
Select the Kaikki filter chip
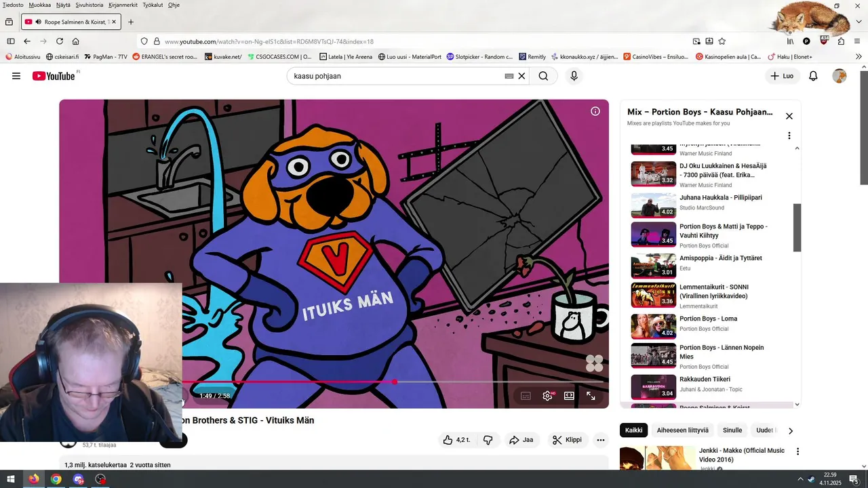tap(633, 430)
